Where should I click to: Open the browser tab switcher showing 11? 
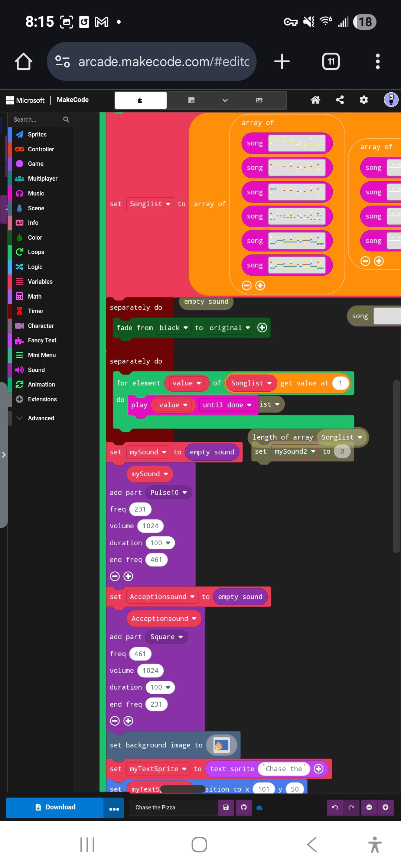tap(331, 61)
